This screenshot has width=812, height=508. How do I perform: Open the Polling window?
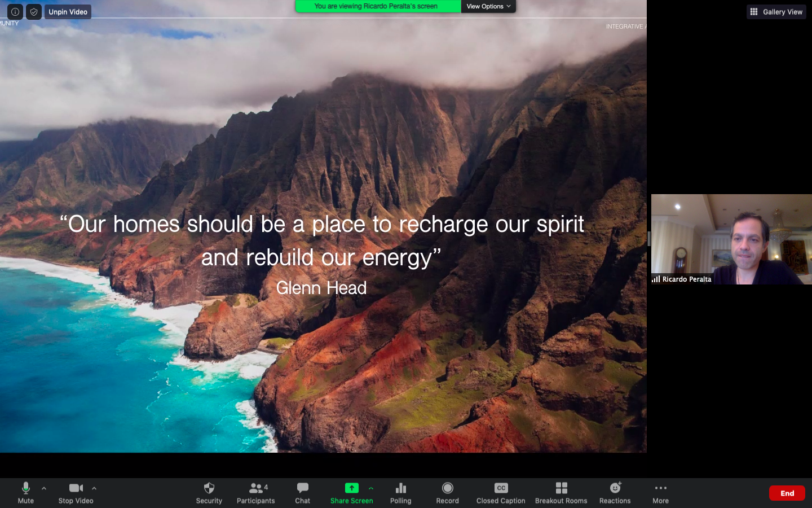[401, 493]
